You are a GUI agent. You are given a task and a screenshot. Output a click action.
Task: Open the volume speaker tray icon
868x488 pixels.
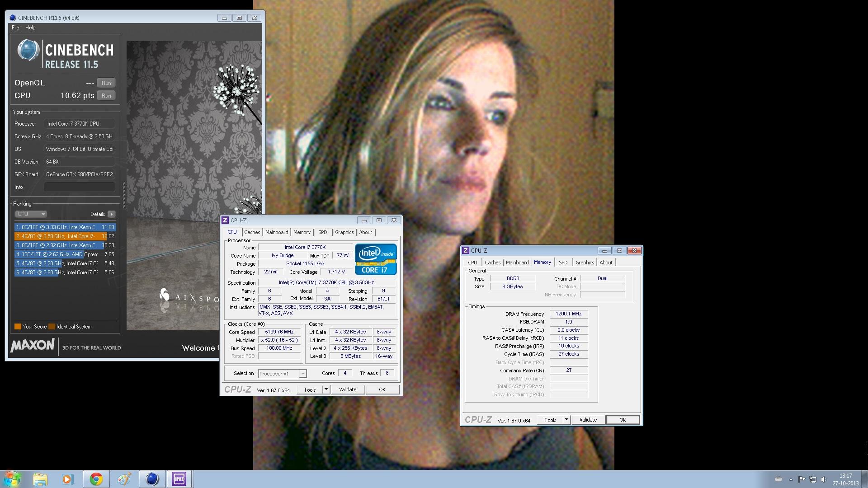(x=824, y=479)
